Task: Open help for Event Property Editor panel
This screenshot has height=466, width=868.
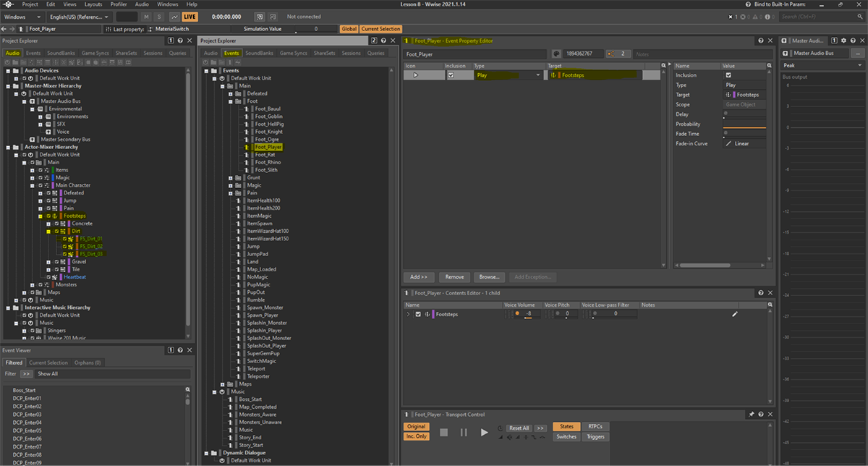Action: [762, 41]
